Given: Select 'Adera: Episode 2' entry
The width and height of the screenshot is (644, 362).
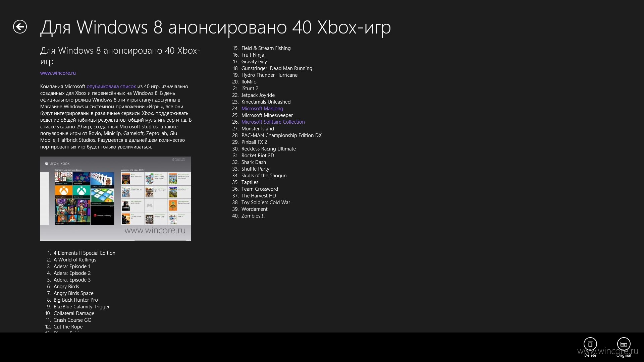Looking at the screenshot, I should 72,273.
